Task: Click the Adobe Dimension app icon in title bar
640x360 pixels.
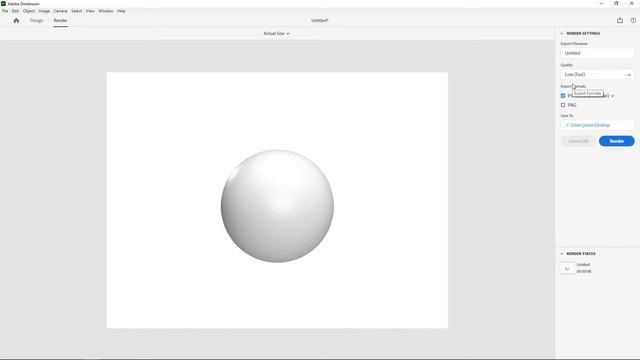Action: [3, 4]
